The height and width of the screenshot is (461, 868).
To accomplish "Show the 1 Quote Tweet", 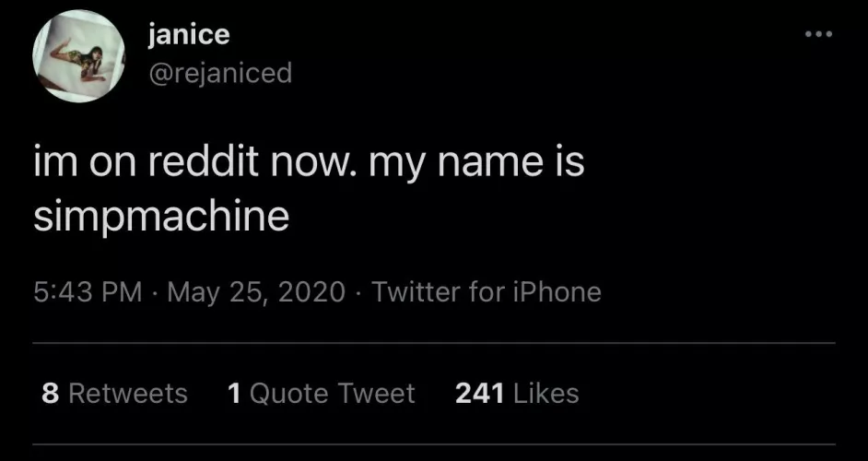I will click(x=321, y=394).
